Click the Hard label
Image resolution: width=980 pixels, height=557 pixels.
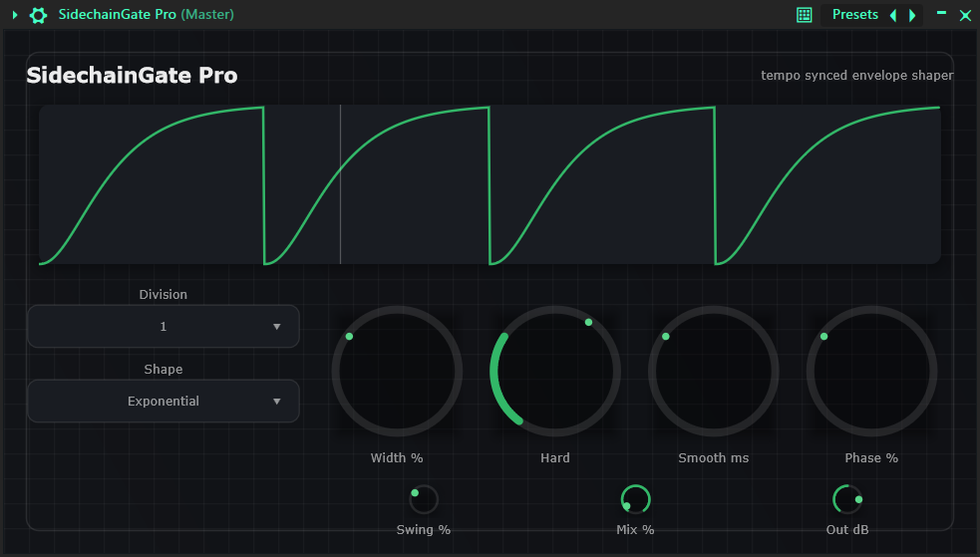pyautogui.click(x=555, y=457)
